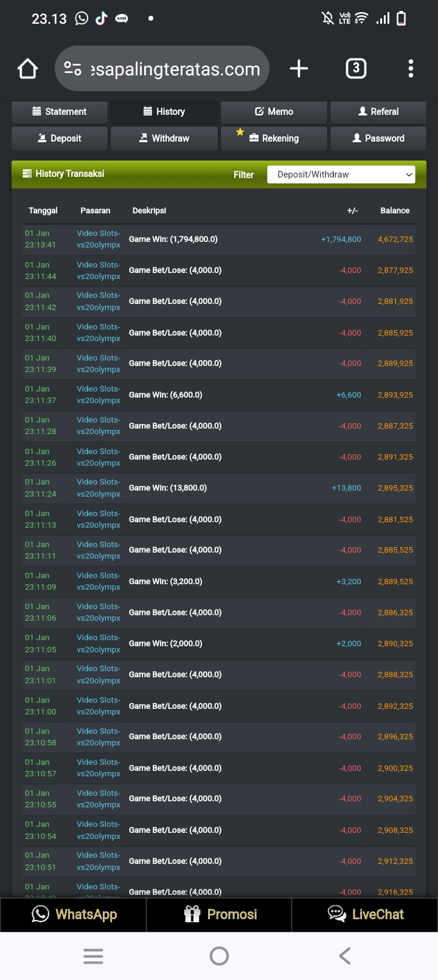The width and height of the screenshot is (438, 980).
Task: Show open tabs switcher
Action: coord(356,69)
